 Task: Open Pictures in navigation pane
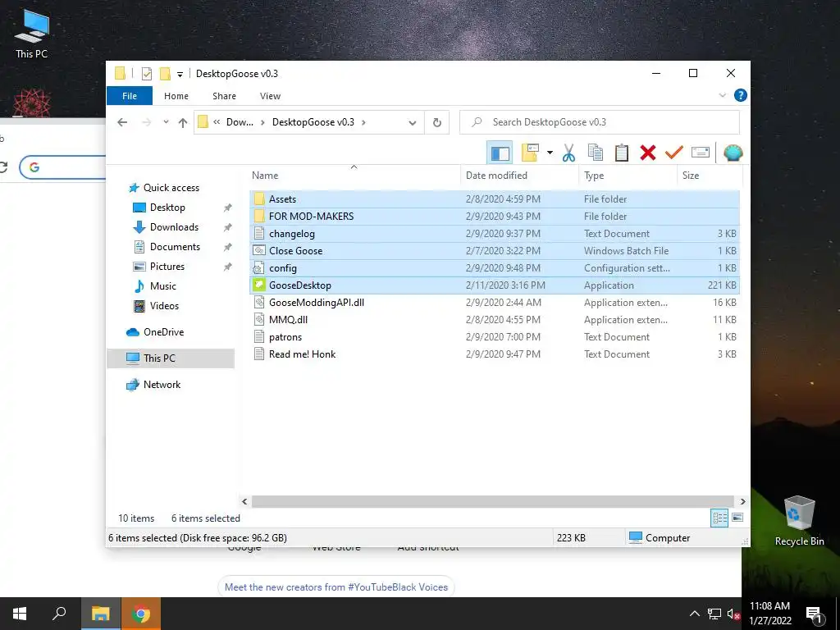click(167, 267)
